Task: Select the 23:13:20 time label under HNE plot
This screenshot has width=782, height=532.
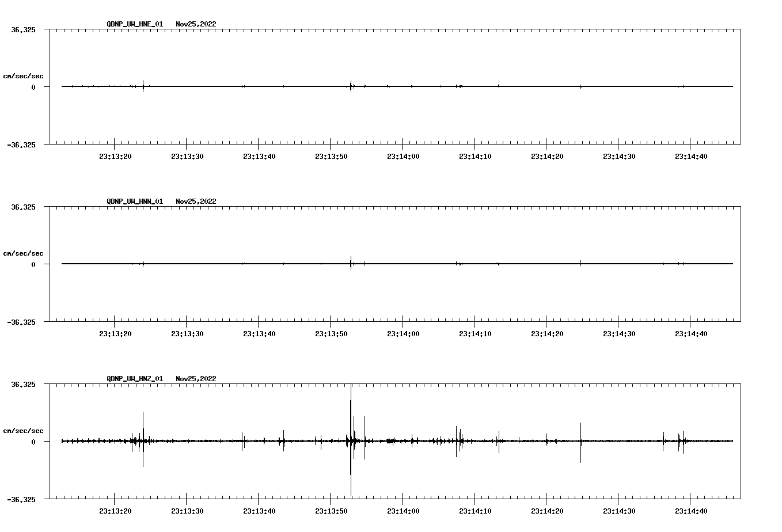Action: (115, 156)
